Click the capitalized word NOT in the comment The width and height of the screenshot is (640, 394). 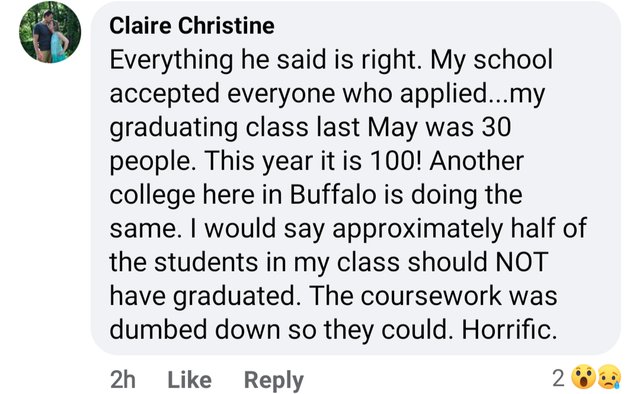[521, 262]
